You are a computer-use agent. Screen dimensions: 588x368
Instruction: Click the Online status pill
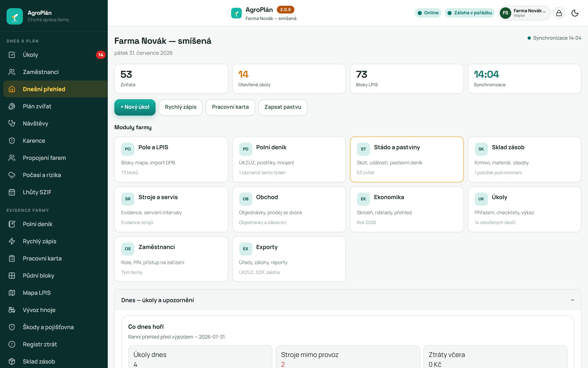click(428, 13)
